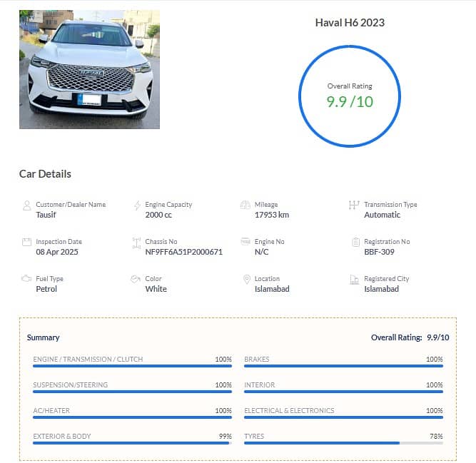476x463 pixels.
Task: Select the mileage value 17953 km
Action: pos(272,215)
